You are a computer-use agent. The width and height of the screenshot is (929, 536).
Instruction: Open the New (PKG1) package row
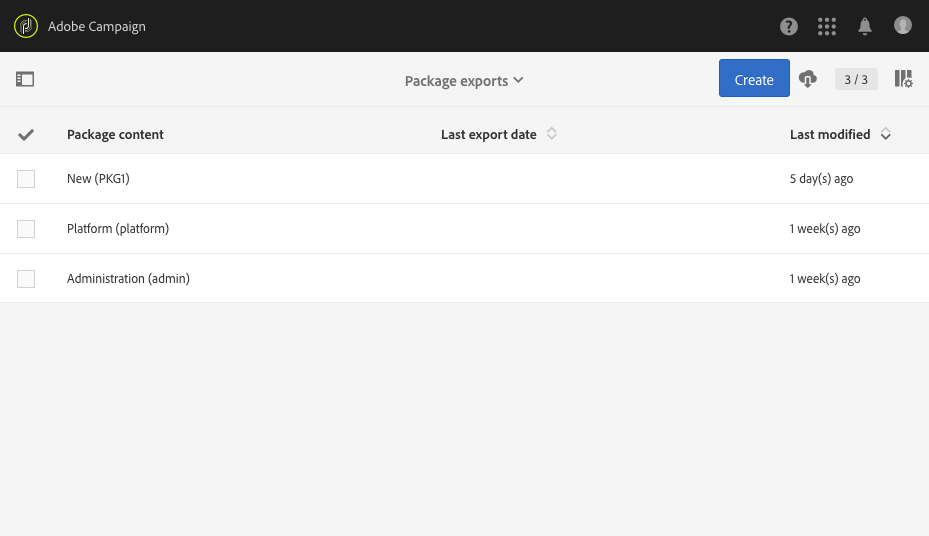[98, 179]
